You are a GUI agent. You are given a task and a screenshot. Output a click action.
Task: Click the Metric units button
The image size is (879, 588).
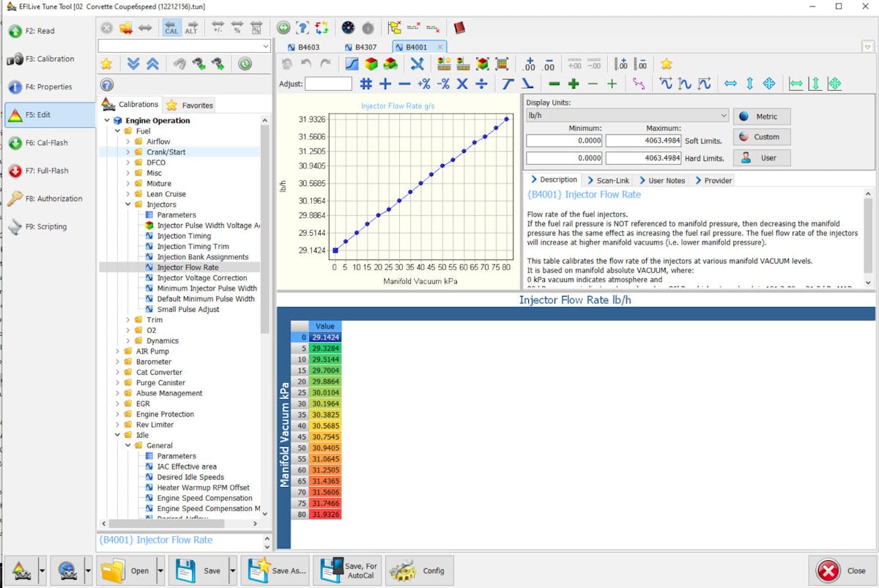pyautogui.click(x=762, y=116)
